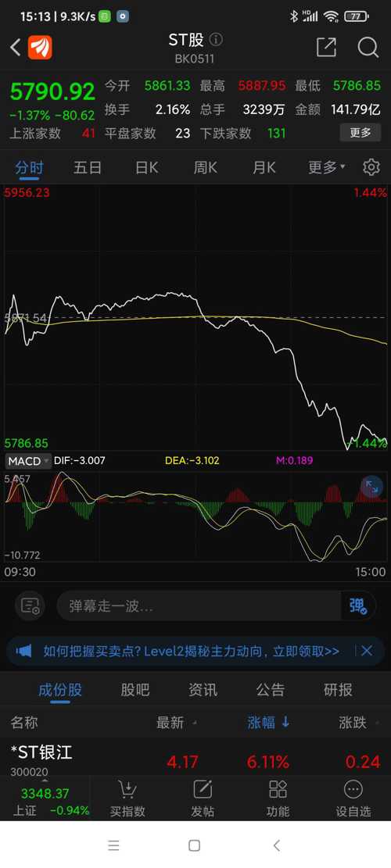Expand the 更多 chart period dropdown

pyautogui.click(x=327, y=167)
